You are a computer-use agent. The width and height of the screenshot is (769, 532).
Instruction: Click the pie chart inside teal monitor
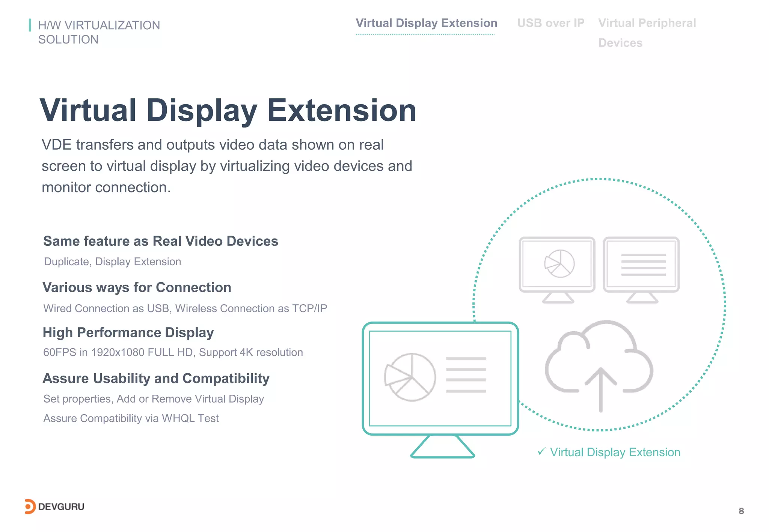coord(410,377)
